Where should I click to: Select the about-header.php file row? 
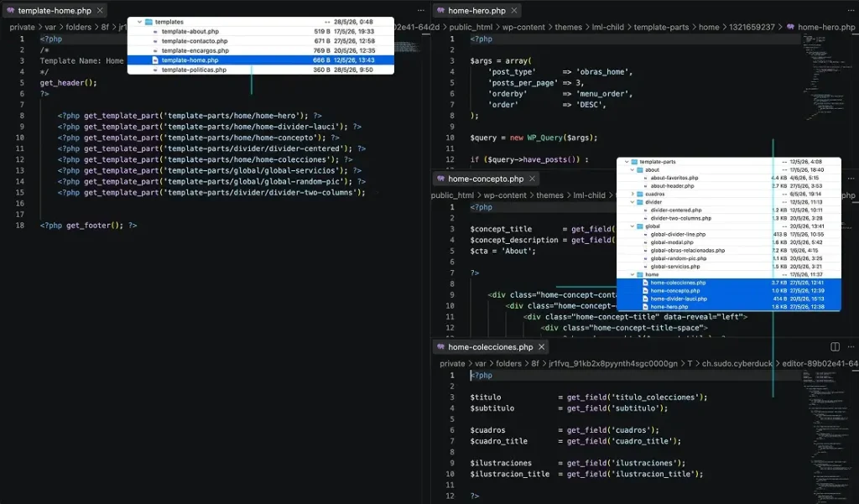tap(729, 185)
